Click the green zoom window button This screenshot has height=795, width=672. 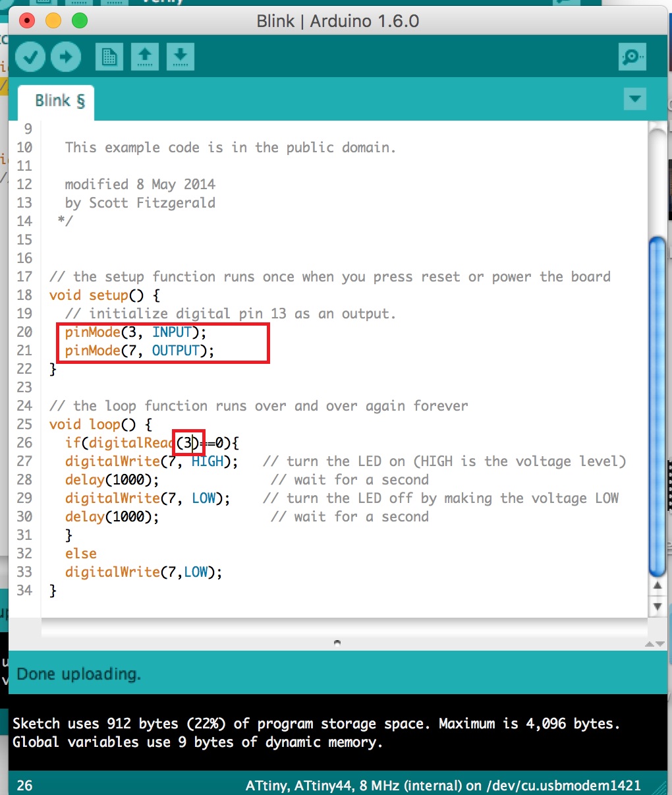(x=80, y=20)
